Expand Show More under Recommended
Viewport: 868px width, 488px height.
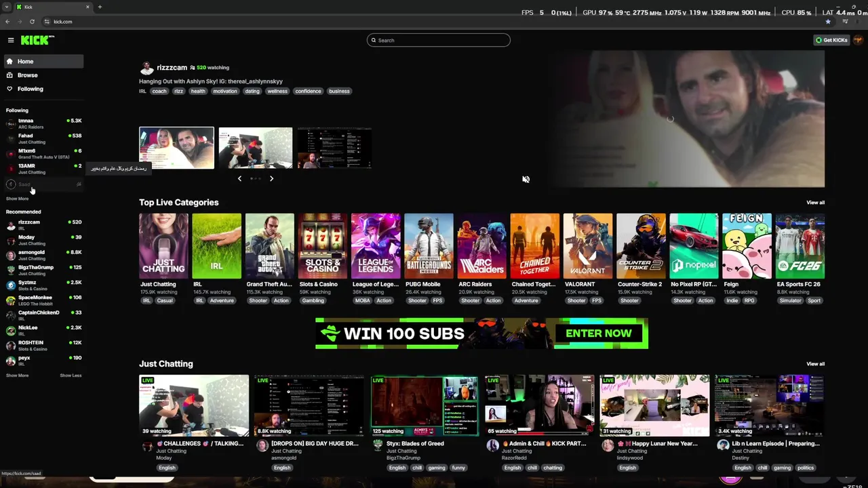[17, 375]
